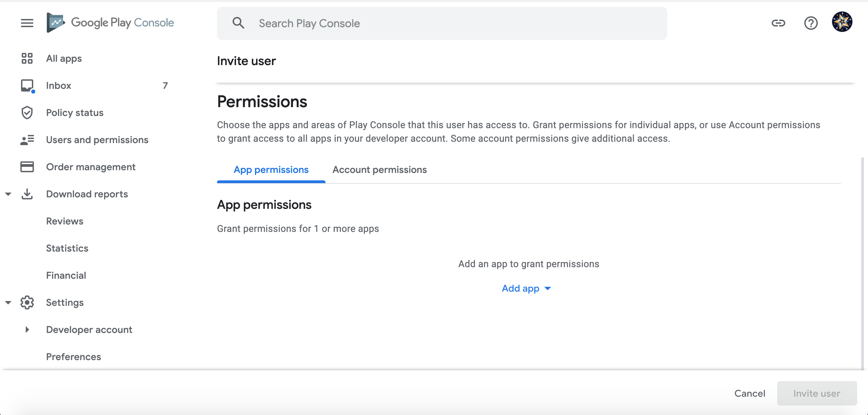Open the account profile avatar

click(842, 22)
